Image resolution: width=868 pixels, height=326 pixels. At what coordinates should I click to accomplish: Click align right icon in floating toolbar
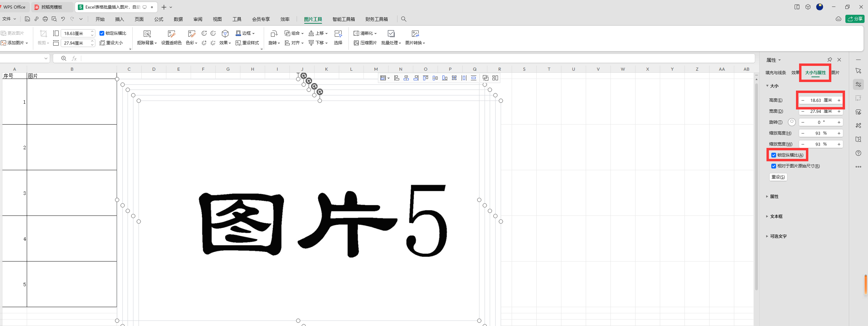tap(416, 78)
